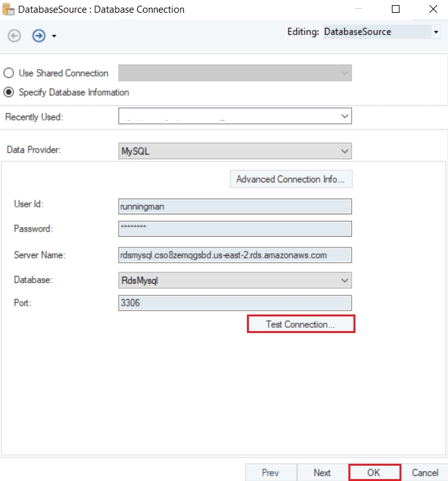
Task: Click the back navigation arrow icon
Action: (x=13, y=36)
